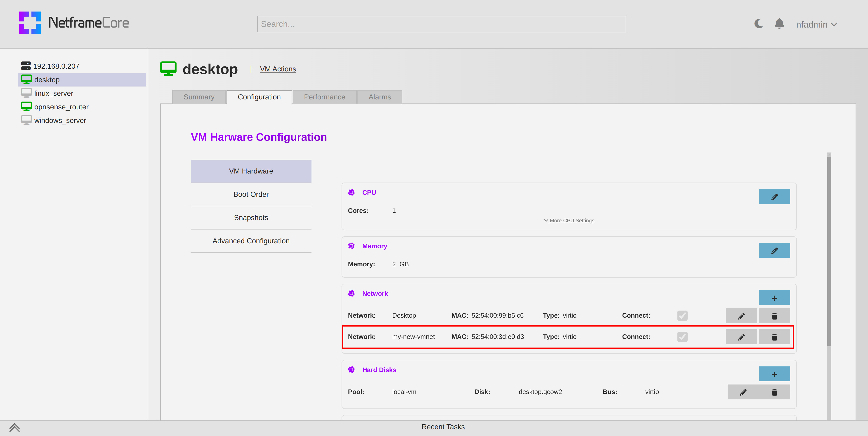Switch to the Summary tab

199,97
